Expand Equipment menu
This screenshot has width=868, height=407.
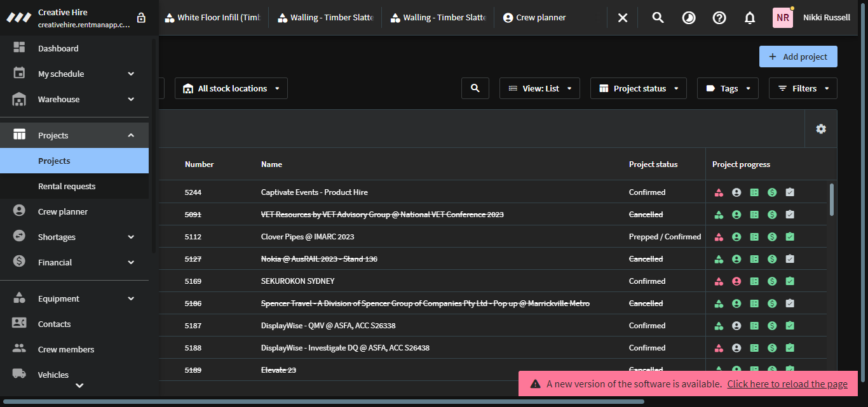tap(74, 298)
